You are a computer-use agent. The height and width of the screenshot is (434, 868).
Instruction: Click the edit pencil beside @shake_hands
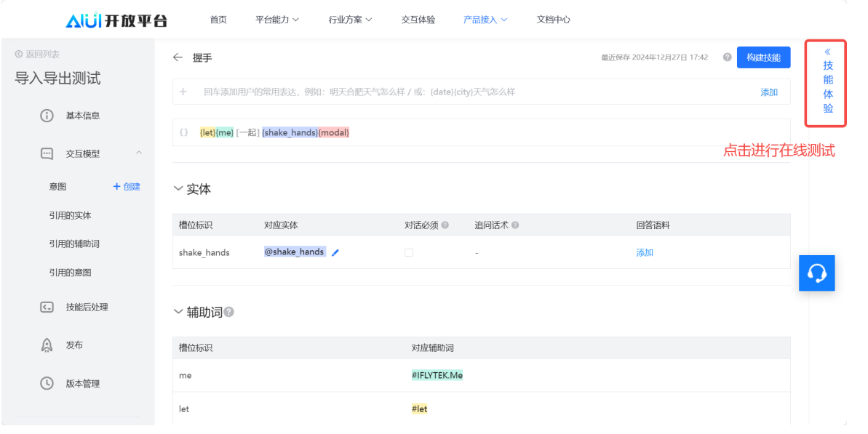click(x=335, y=253)
